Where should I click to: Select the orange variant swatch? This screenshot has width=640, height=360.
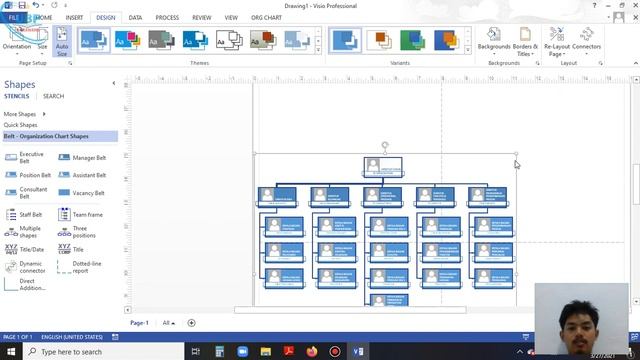coord(379,40)
